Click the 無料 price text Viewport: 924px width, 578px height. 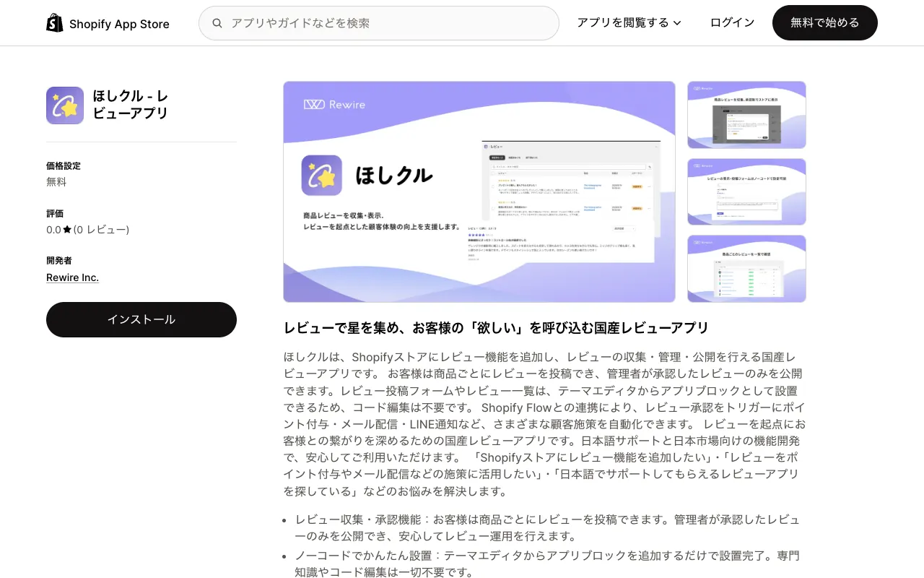56,182
